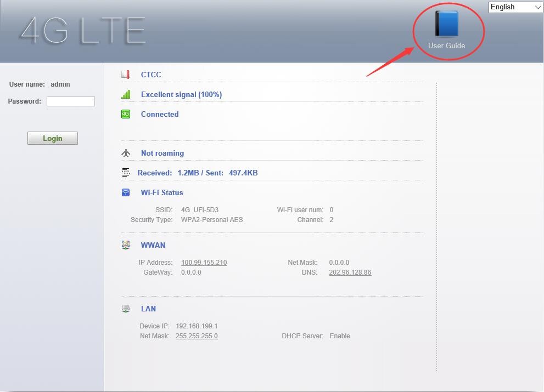
Task: Click the LAN computer icon
Action: point(126,309)
